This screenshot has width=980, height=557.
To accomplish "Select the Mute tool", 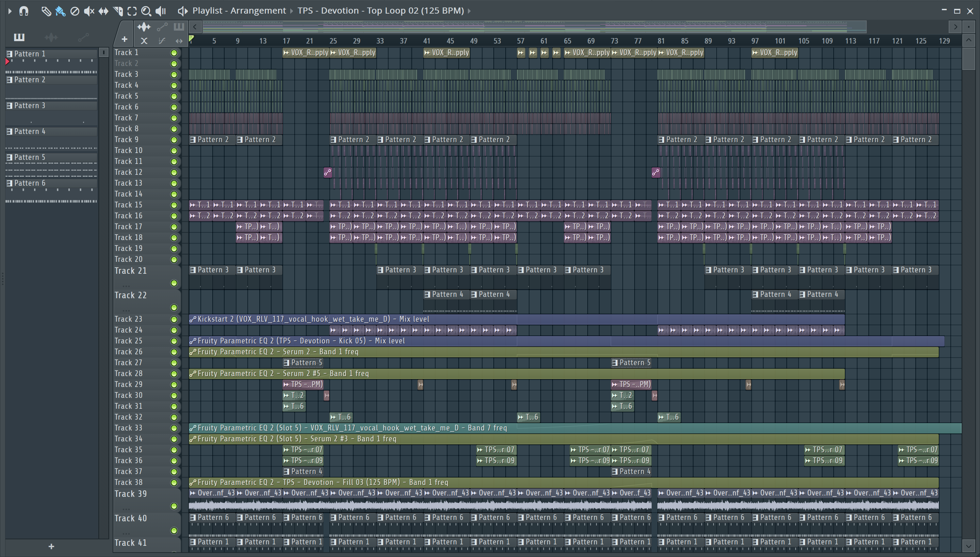I will tap(89, 11).
